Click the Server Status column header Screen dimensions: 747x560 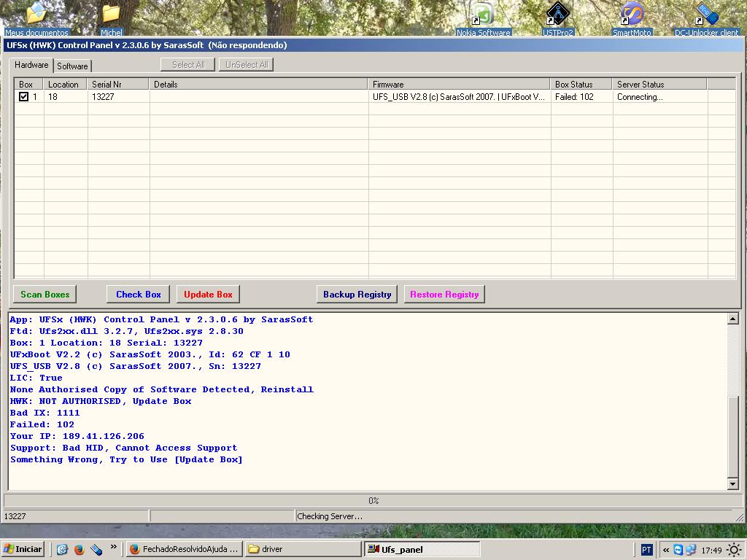pyautogui.click(x=659, y=85)
